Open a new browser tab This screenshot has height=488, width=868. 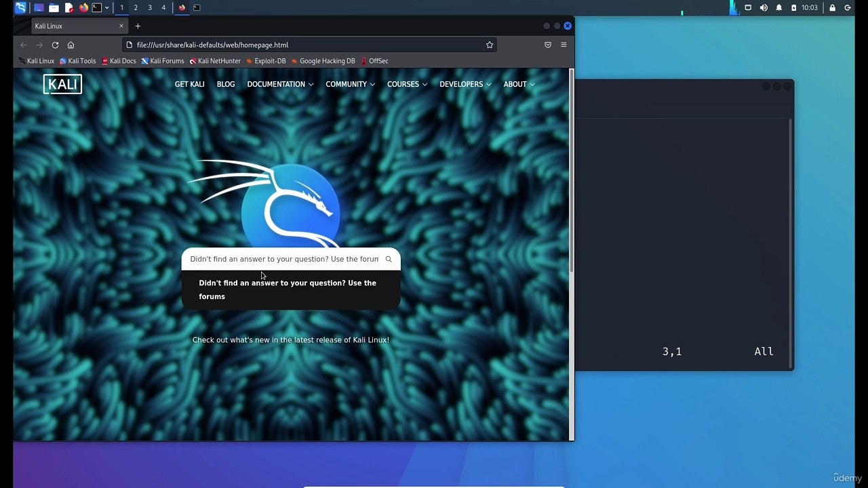point(138,26)
